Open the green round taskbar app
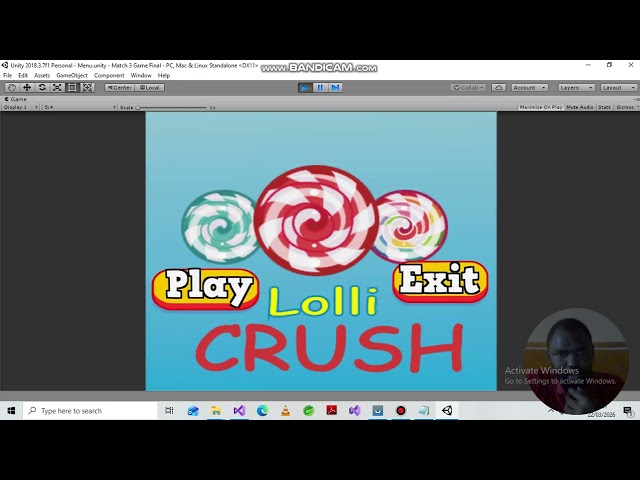Screen dimensions: 640x480 tap(309, 411)
